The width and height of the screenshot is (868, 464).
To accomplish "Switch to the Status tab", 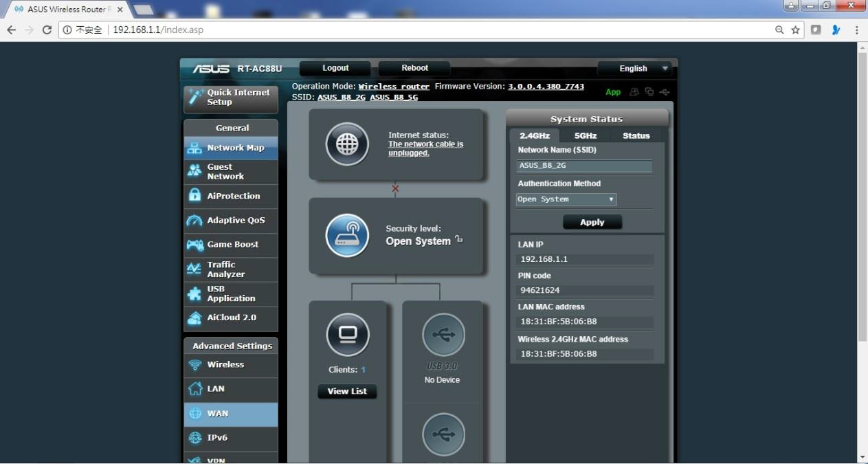I will click(636, 135).
